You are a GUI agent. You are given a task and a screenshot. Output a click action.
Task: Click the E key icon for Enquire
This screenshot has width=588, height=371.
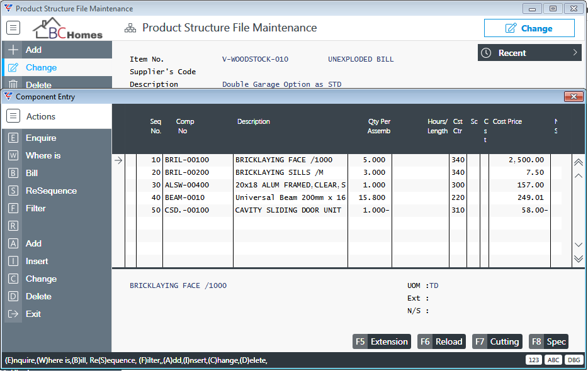coord(13,138)
